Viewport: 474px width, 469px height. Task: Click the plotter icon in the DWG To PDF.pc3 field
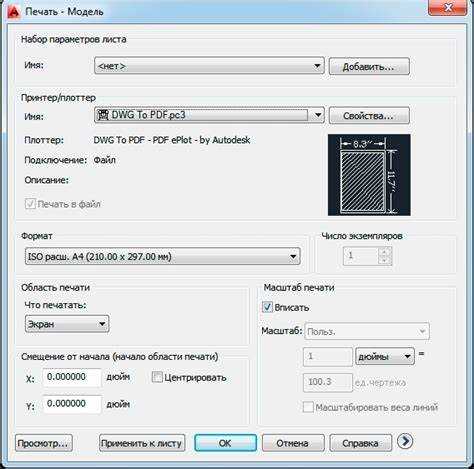tap(103, 115)
